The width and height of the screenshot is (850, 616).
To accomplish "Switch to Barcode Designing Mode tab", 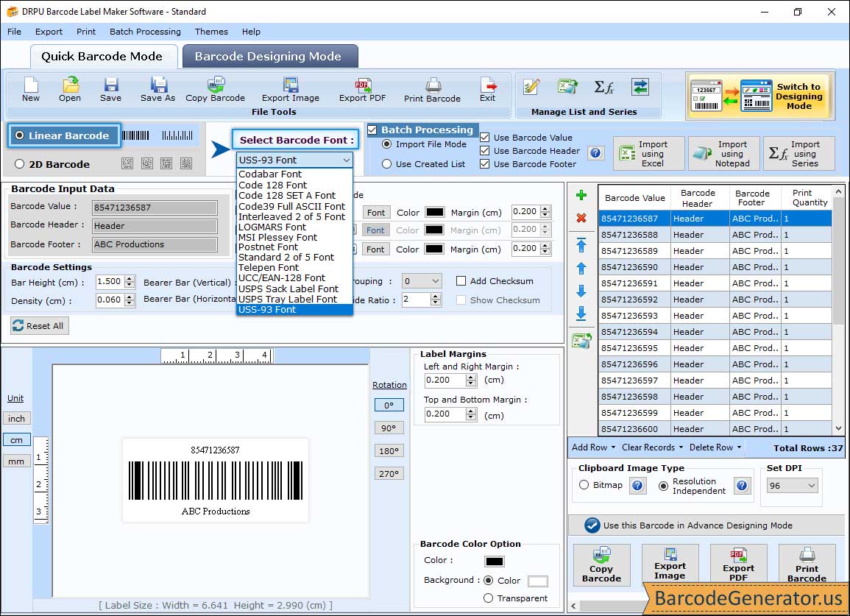I will (270, 57).
